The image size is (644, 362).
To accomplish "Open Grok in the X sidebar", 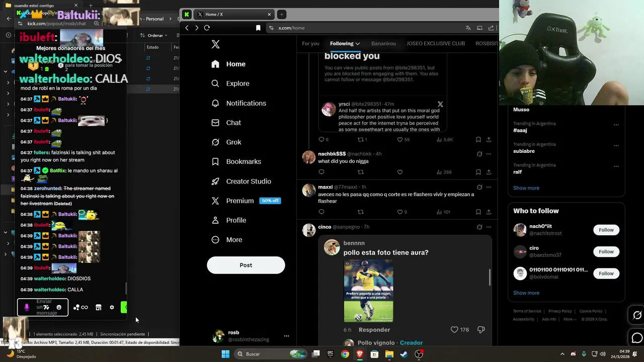I will click(226, 142).
